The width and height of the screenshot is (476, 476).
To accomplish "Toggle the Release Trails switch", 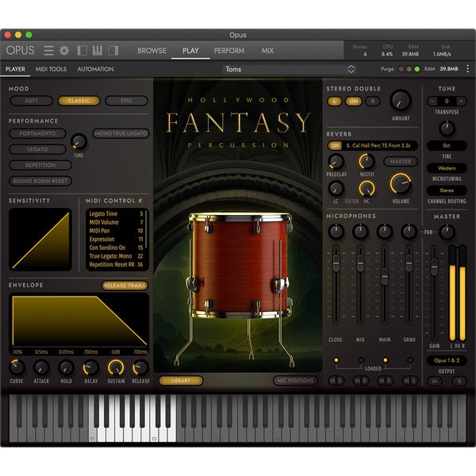I will [x=125, y=286].
